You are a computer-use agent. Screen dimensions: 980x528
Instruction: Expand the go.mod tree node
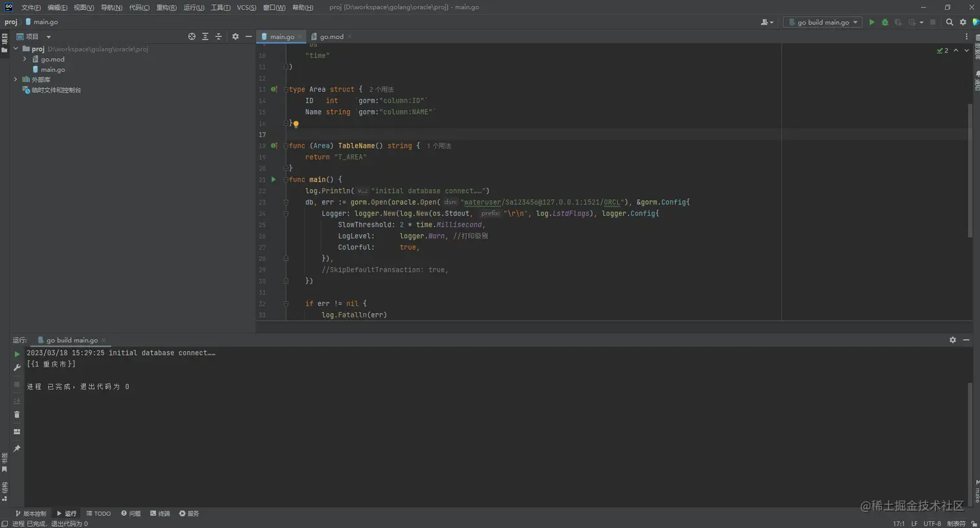[x=25, y=59]
